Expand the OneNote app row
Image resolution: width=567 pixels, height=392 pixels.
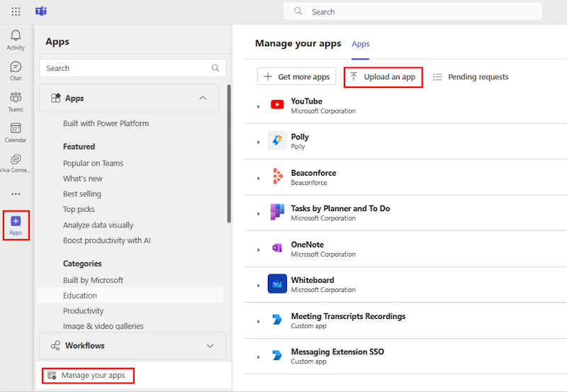(258, 250)
